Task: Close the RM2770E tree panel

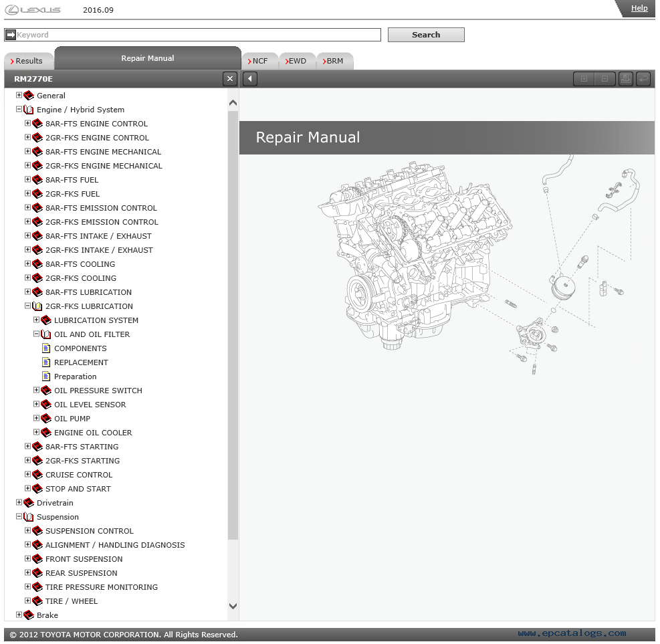Action: point(230,79)
